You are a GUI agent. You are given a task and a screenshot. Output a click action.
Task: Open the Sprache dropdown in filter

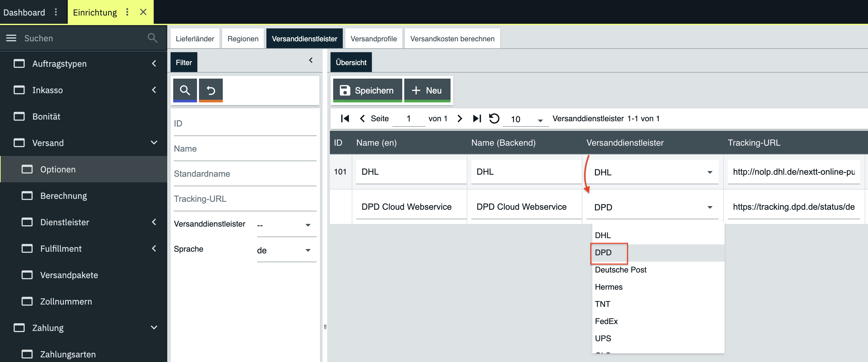pyautogui.click(x=286, y=250)
